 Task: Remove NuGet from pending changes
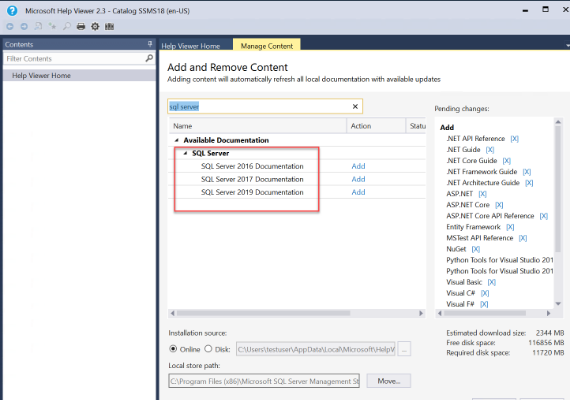point(476,249)
